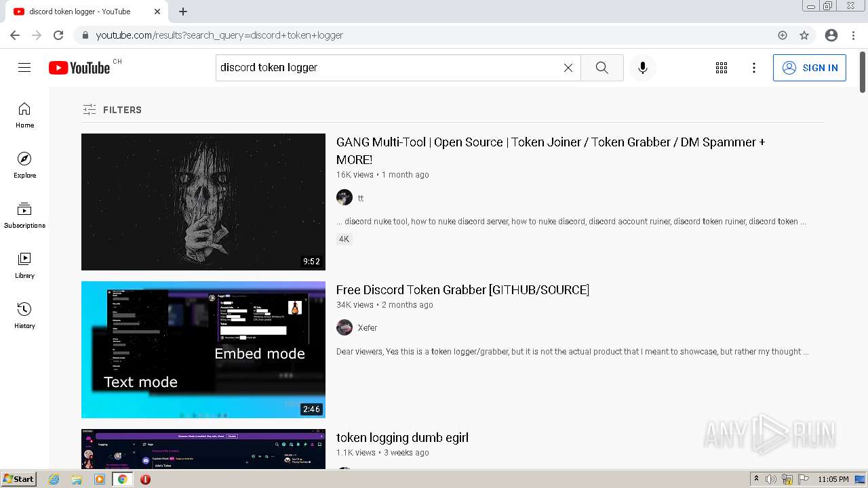
Task: Open Free Discord Token Grabber title
Action: click(x=462, y=289)
